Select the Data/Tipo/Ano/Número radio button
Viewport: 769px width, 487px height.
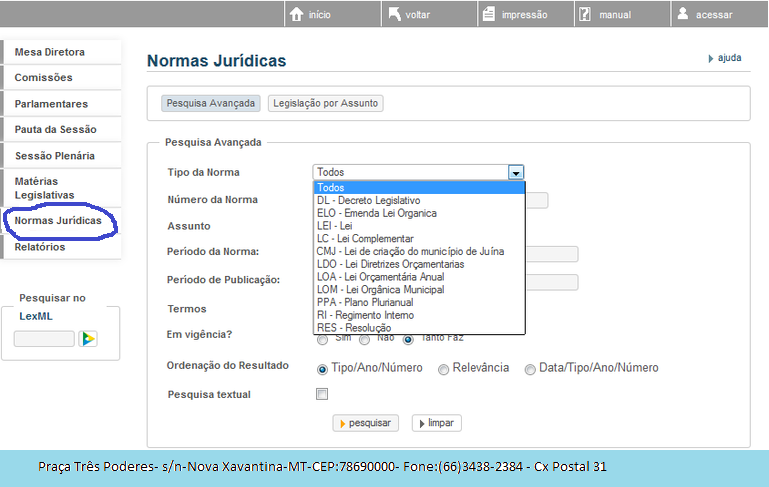coord(530,369)
